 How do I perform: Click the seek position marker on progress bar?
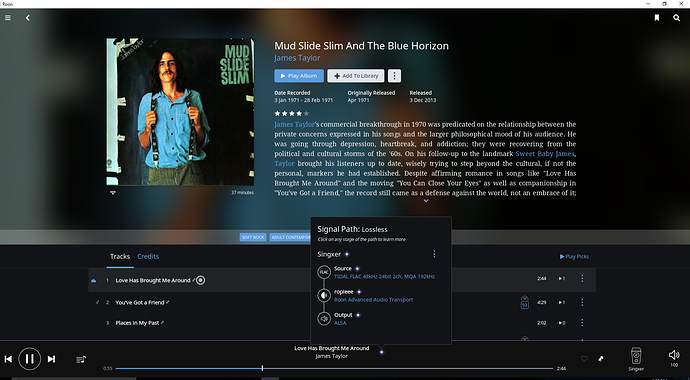pyautogui.click(x=262, y=368)
